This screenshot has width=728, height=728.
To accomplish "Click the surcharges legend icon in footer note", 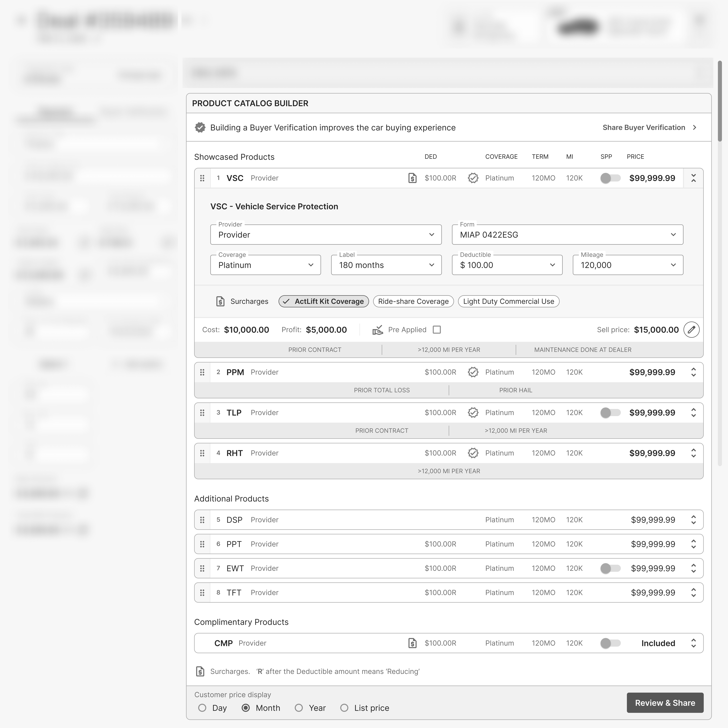I will pyautogui.click(x=200, y=672).
